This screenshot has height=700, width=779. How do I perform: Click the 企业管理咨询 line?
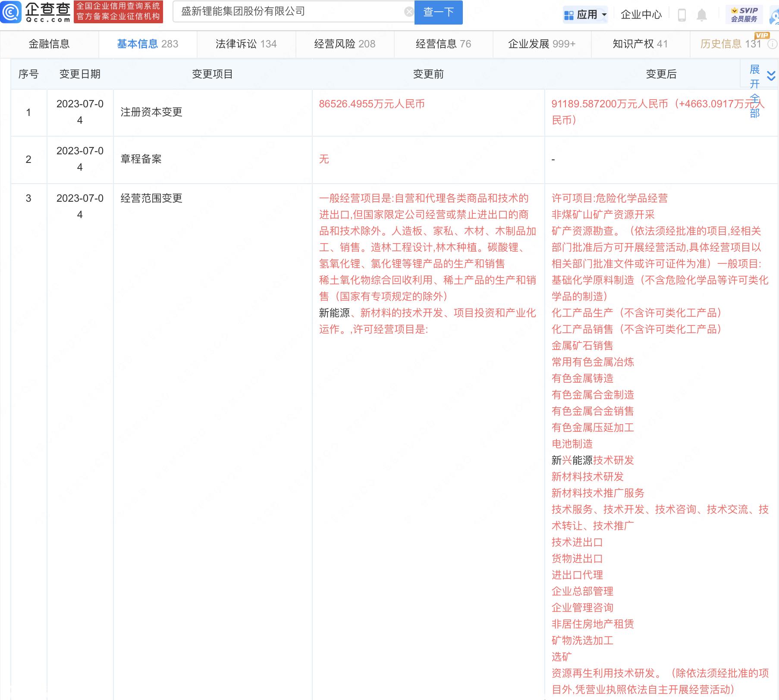(582, 608)
